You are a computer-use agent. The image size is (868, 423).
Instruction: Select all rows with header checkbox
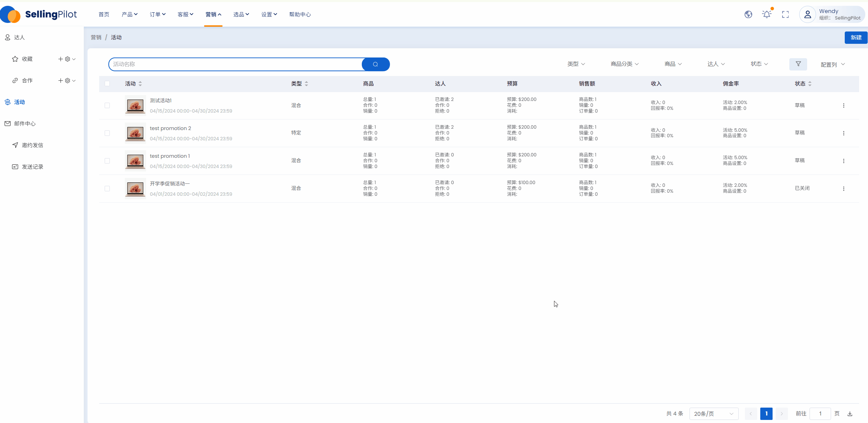(107, 84)
